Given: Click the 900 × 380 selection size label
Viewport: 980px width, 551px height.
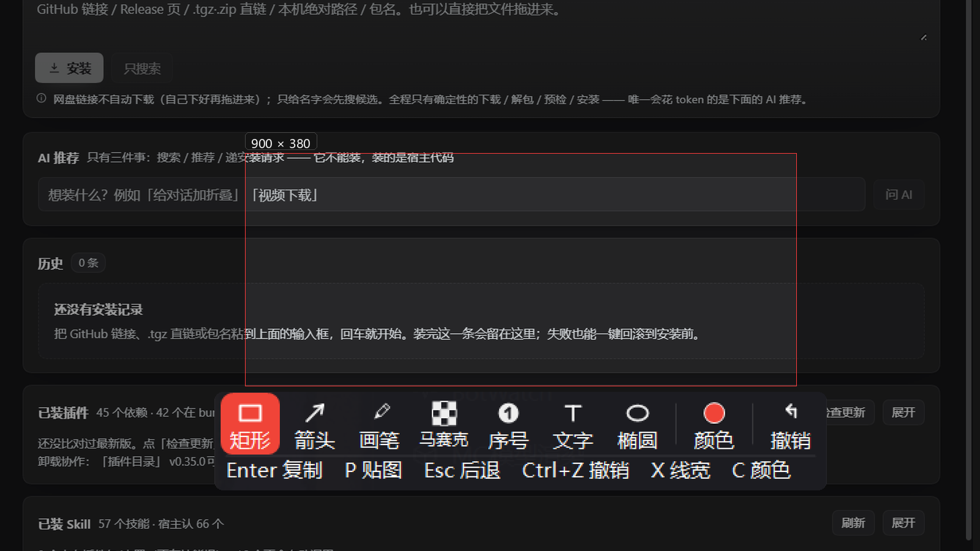Looking at the screenshot, I should [x=281, y=143].
